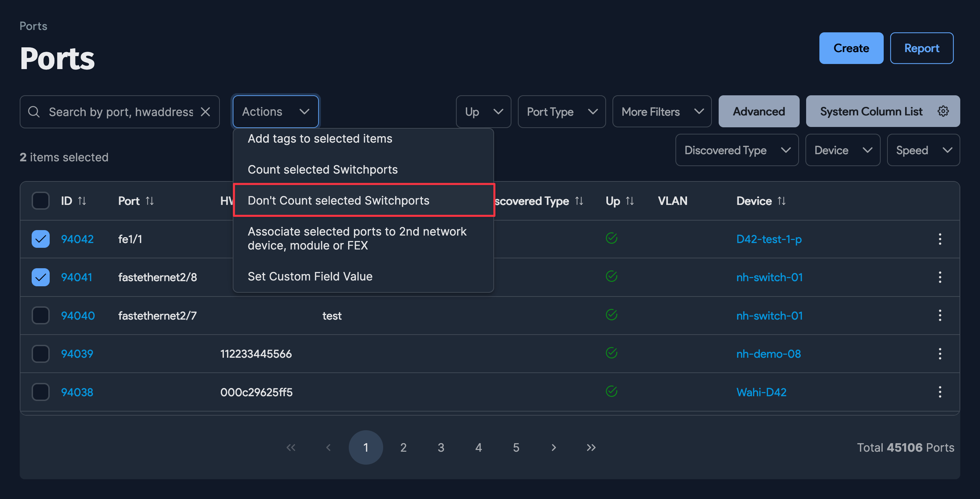Go to next page arrow
This screenshot has width=980, height=499.
click(x=554, y=447)
